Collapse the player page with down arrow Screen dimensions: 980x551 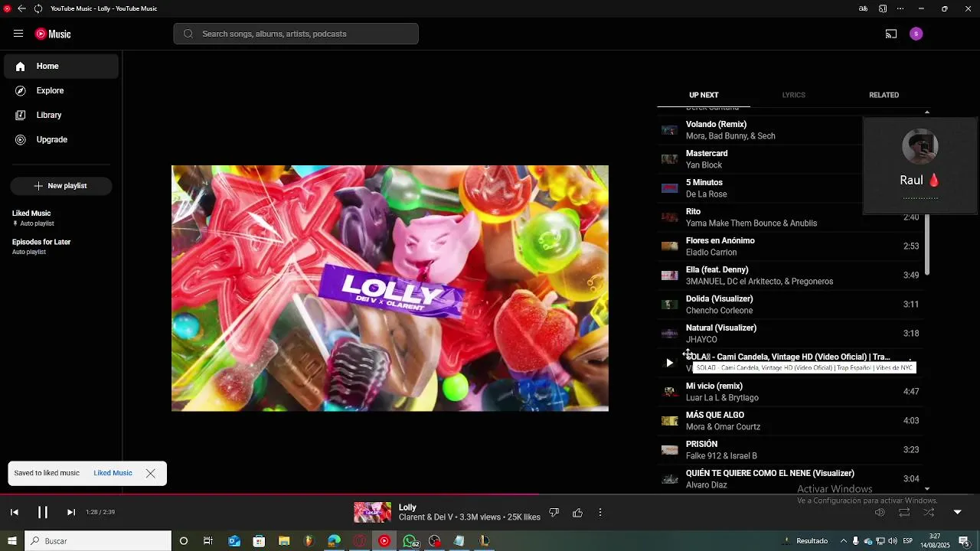[x=957, y=512]
